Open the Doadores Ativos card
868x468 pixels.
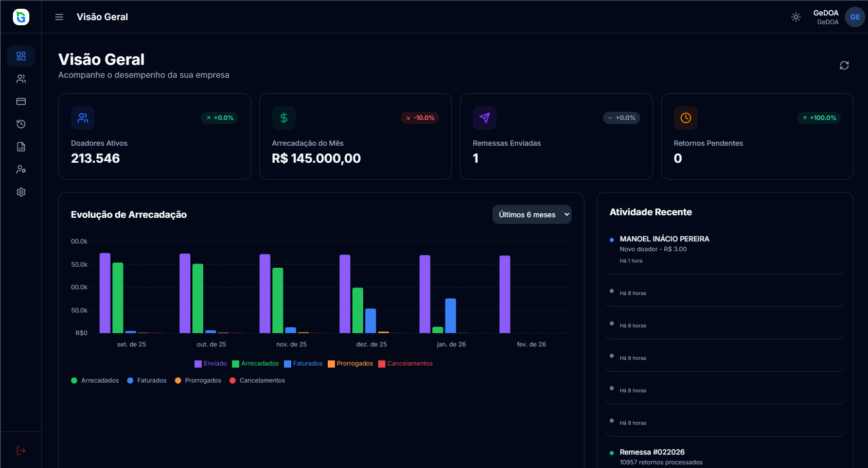pos(154,136)
